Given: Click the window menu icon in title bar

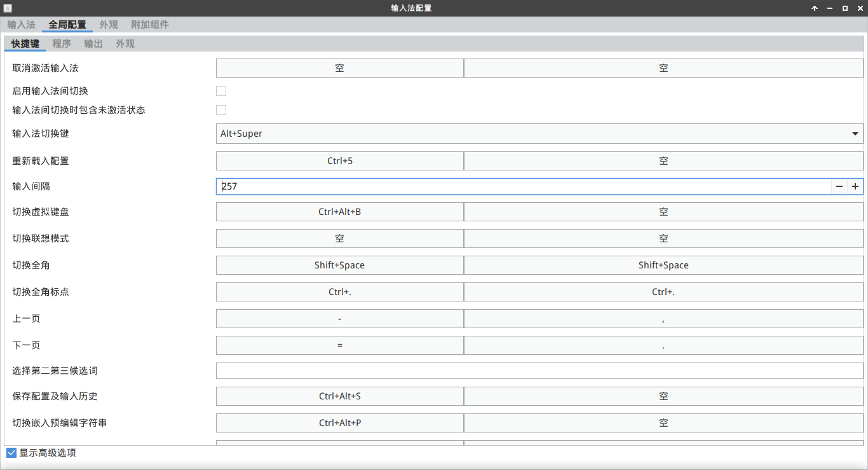Looking at the screenshot, I should click(8, 8).
